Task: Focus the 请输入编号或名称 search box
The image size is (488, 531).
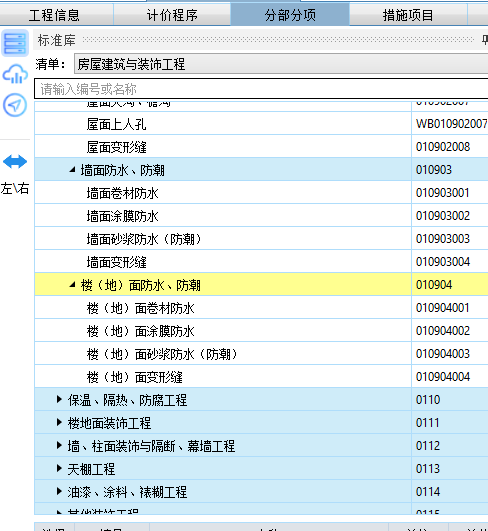Action: tap(261, 89)
